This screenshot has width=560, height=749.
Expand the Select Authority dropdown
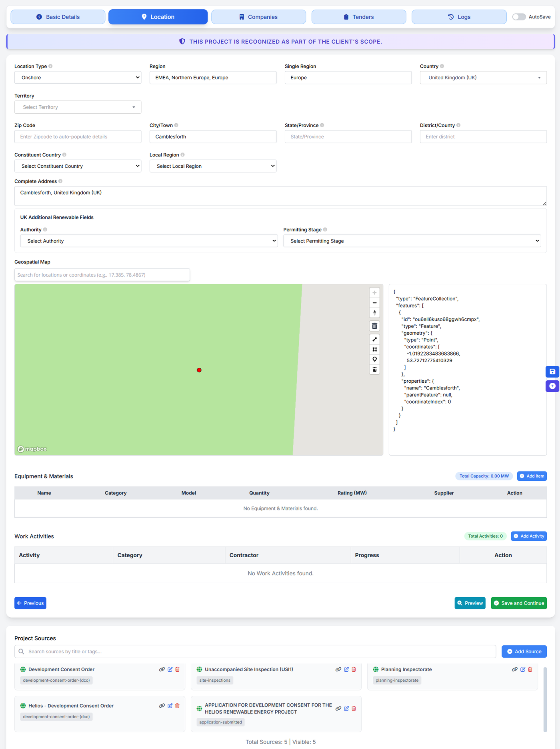click(x=149, y=241)
